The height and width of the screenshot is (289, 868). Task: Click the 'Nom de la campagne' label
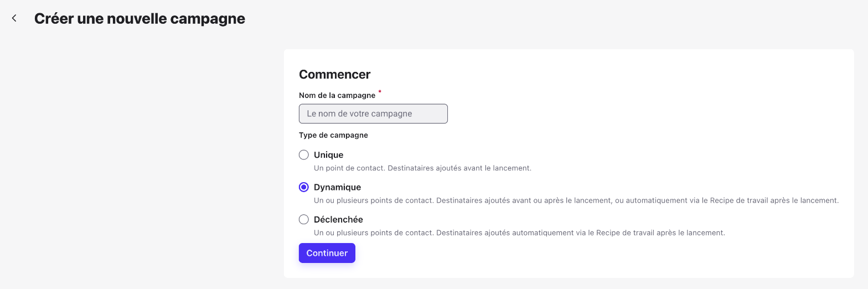click(x=337, y=95)
